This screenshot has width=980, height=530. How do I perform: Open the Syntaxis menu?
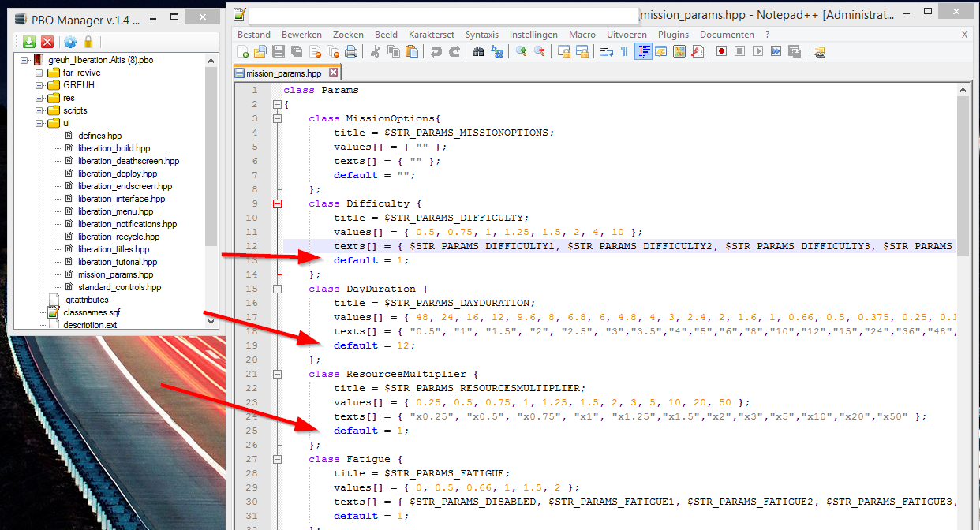click(482, 35)
